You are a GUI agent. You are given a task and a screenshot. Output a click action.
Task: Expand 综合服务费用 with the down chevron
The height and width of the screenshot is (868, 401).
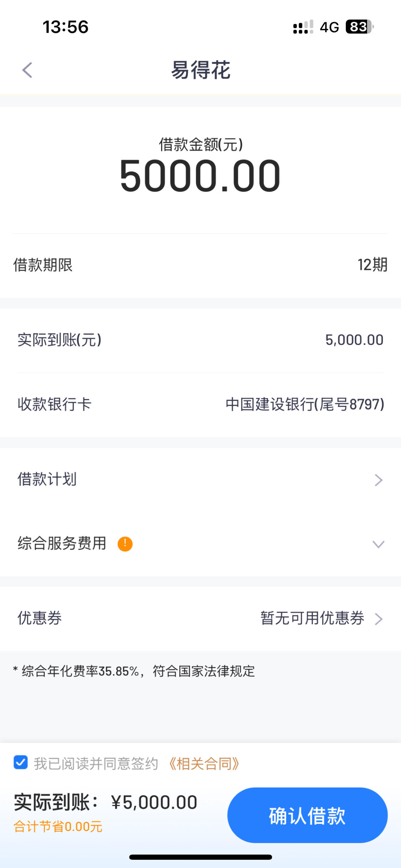tap(379, 544)
